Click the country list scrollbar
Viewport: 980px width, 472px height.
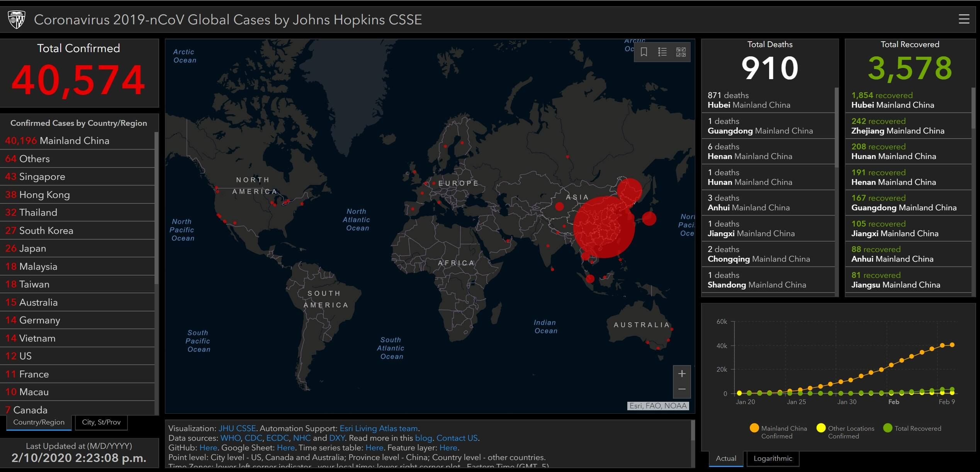[x=156, y=208]
